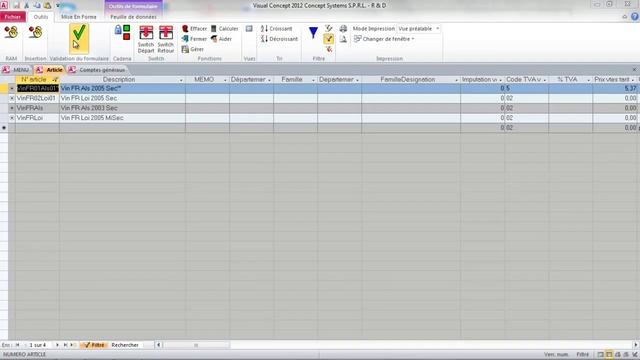Open the Code TVA column filter arrow

544,80
